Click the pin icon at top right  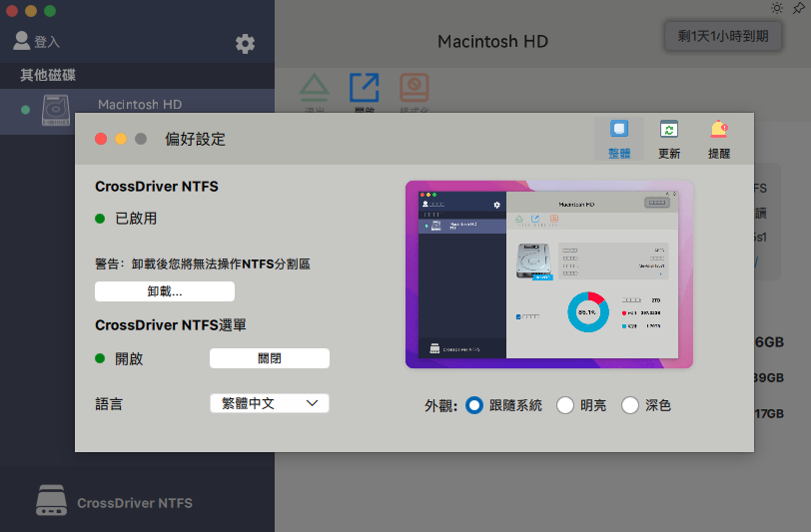click(x=799, y=8)
